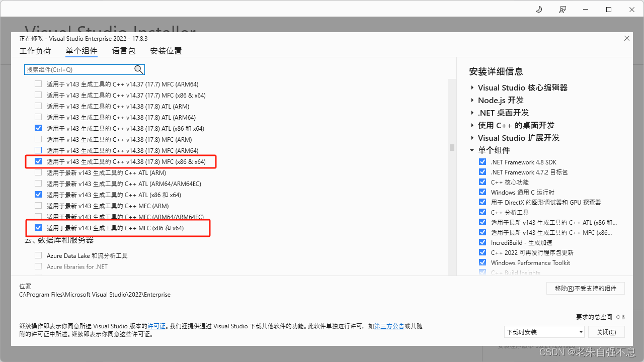This screenshot has width=644, height=362.
Task: Uncheck Windows 通用 C 运行时 in details
Action: coord(483,192)
